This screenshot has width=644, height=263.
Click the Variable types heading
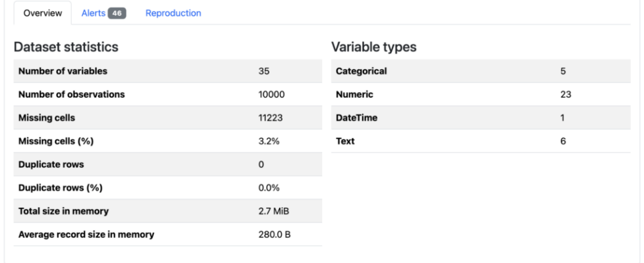[373, 47]
